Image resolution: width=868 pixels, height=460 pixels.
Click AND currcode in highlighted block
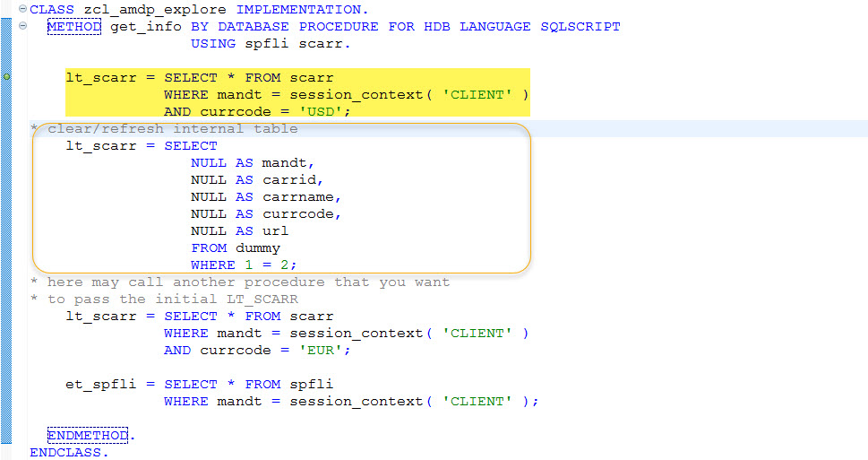point(218,111)
